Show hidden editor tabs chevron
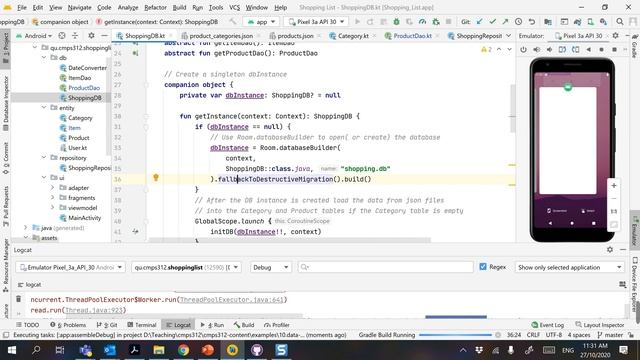Image resolution: width=640 pixels, height=360 pixels. tap(509, 36)
